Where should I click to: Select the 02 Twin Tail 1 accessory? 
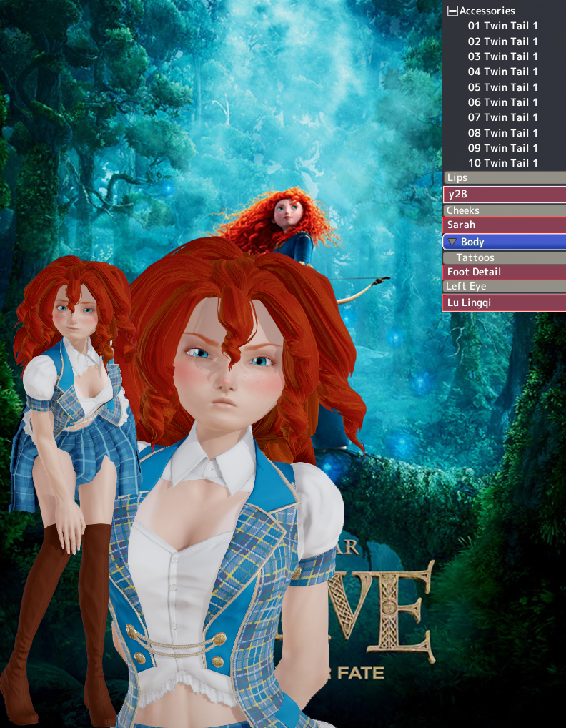click(x=502, y=41)
